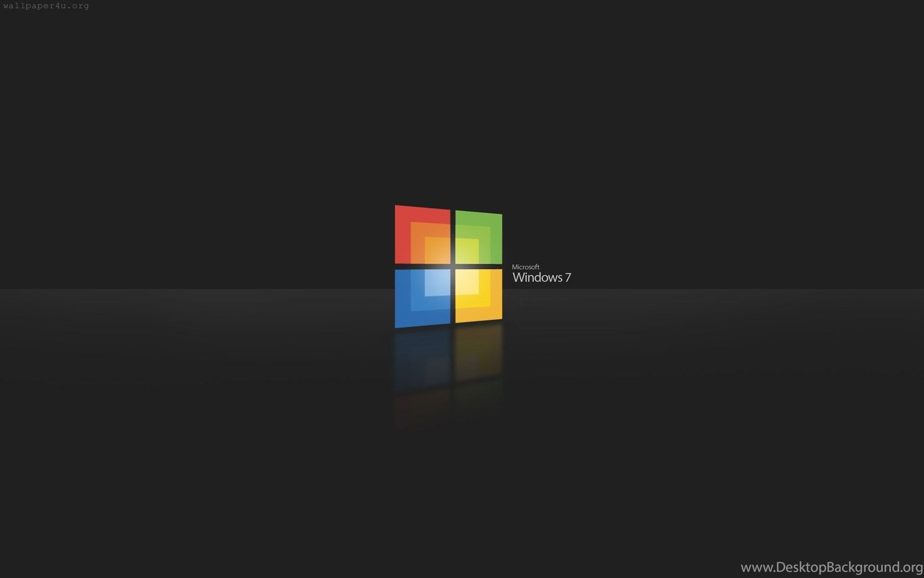Click the "Windows 7" text
Screen dimensions: 924x578
542,277
